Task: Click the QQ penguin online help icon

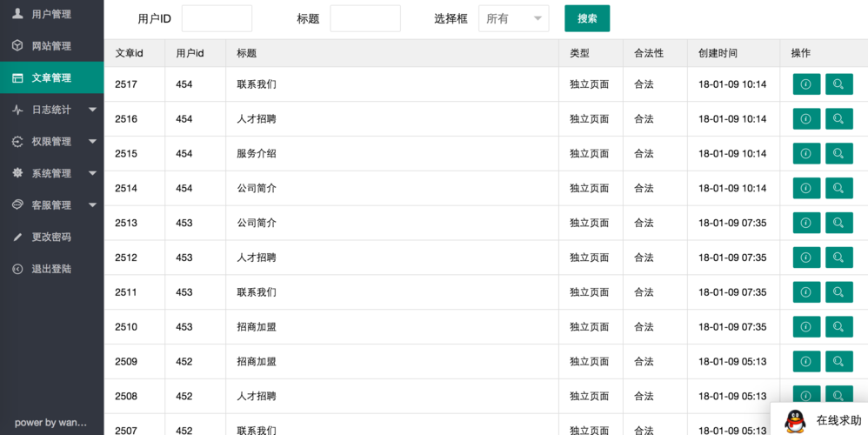Action: pyautogui.click(x=794, y=421)
